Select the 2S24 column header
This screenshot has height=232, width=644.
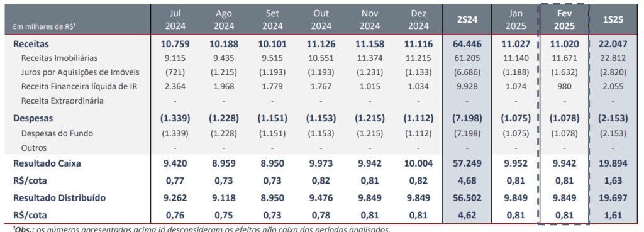(467, 19)
